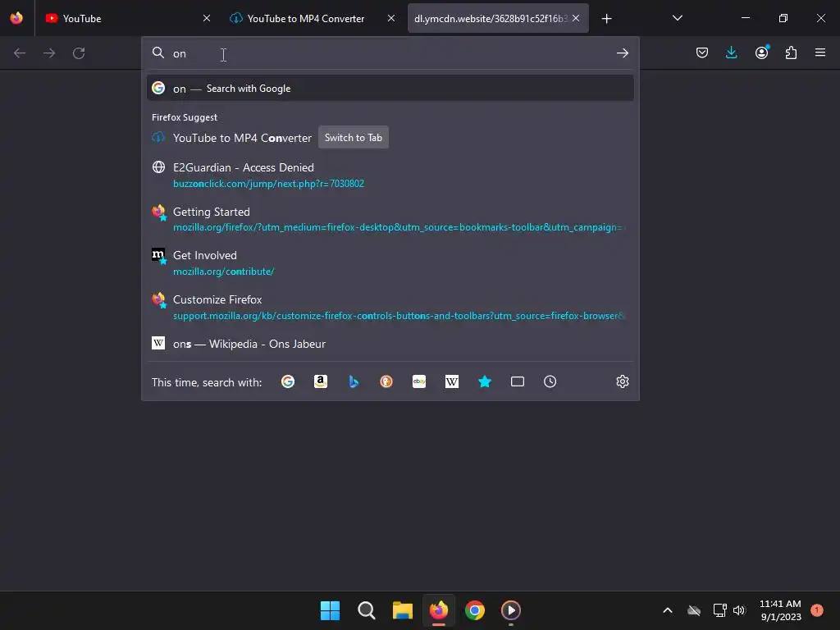840x630 pixels.
Task: Select the dl.ymcdn.website tab
Action: click(498, 18)
